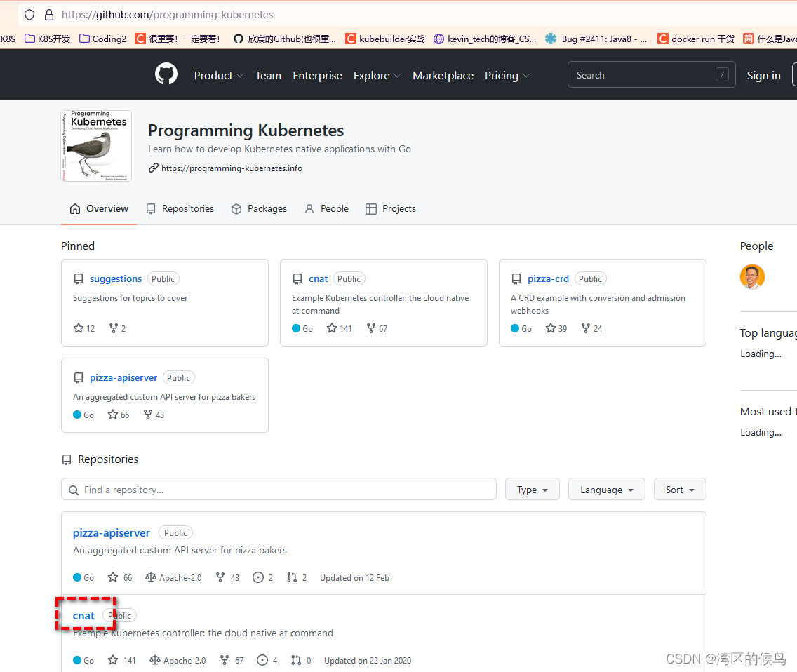The image size is (797, 672).
Task: Click the 24 forks on pinned pizza-crd
Action: (x=591, y=328)
